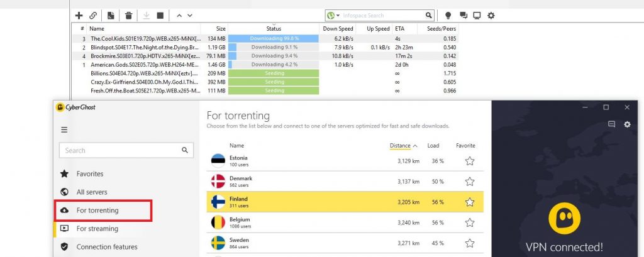Click the CyberGhost yellow ghost connect button

tap(564, 219)
